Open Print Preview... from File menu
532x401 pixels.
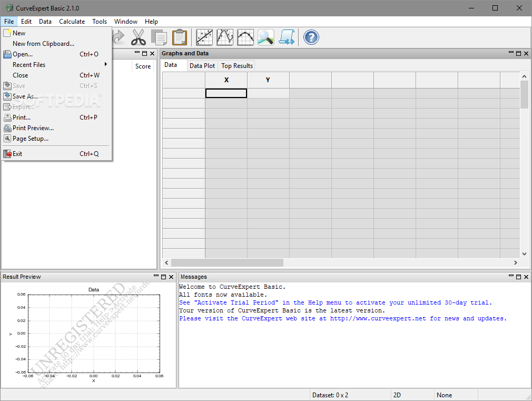point(56,128)
